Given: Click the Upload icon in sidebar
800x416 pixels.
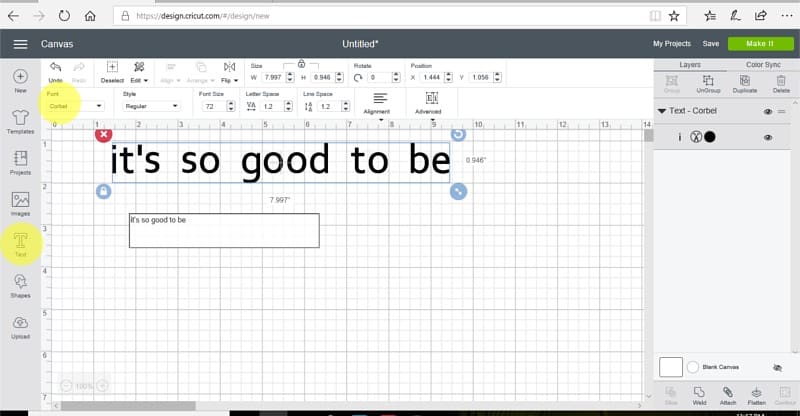Looking at the screenshot, I should click(20, 326).
